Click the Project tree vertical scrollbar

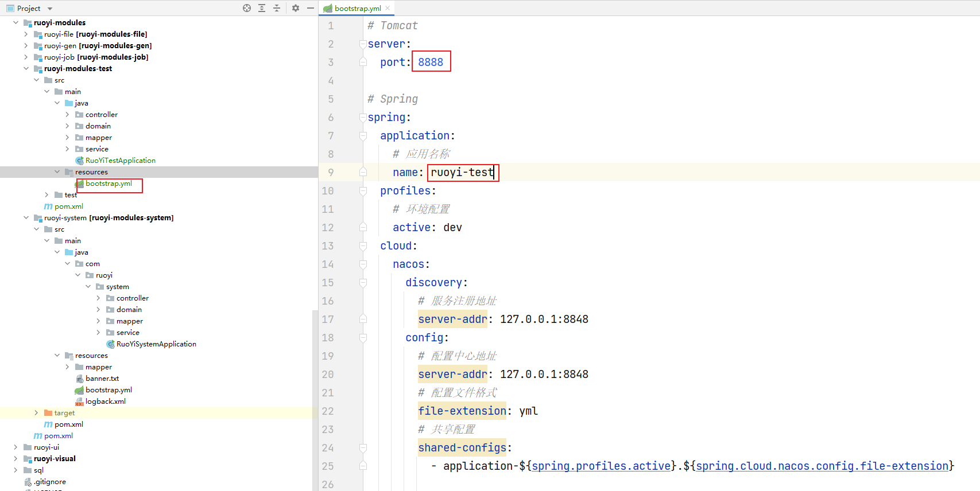(315, 400)
